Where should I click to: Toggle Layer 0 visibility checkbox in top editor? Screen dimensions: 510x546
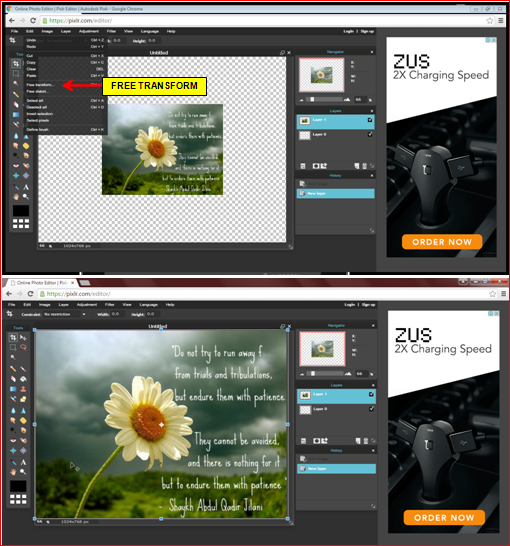coord(370,134)
